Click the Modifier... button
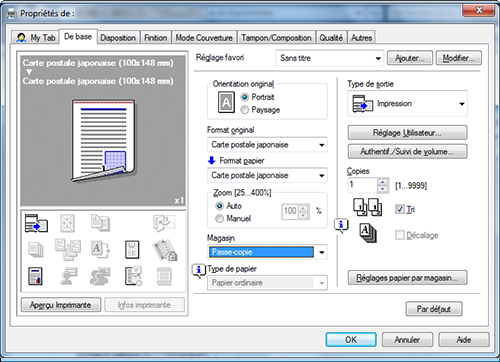This screenshot has width=500, height=362. coord(459,58)
